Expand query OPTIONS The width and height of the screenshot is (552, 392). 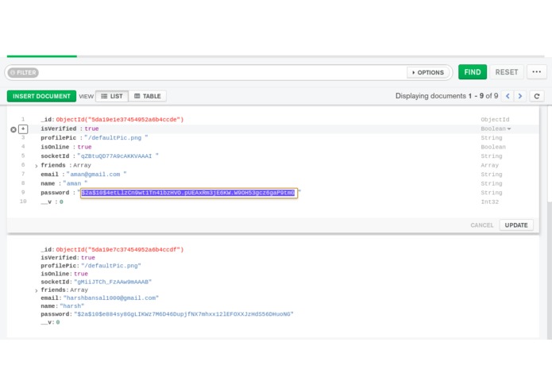click(x=428, y=72)
